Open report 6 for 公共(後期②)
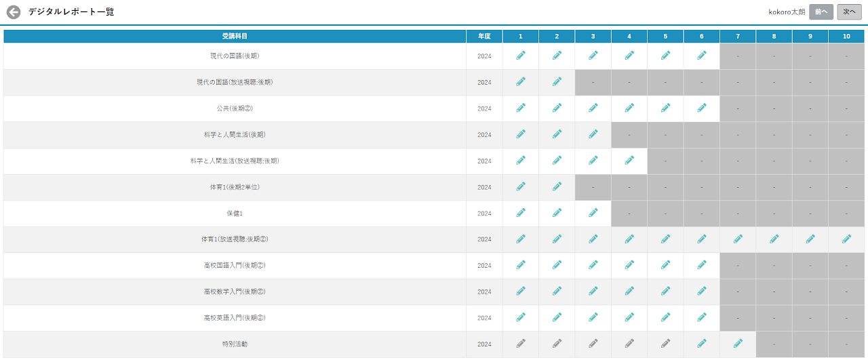 click(x=701, y=108)
